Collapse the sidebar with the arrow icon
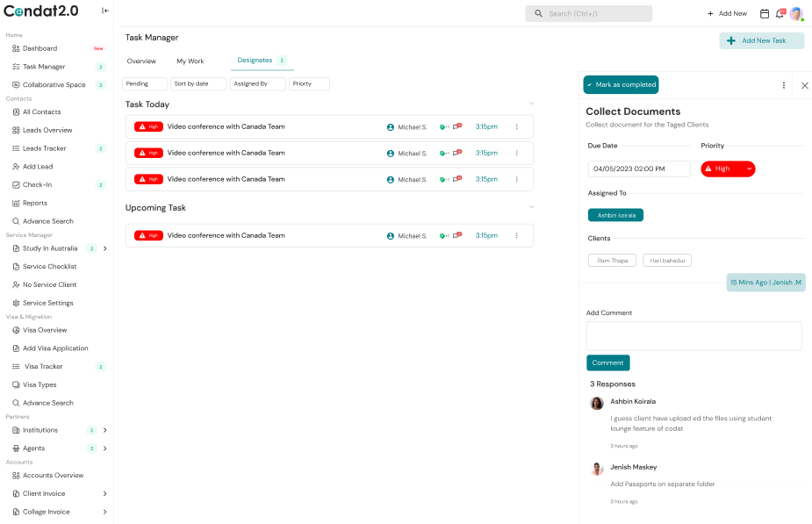812x524 pixels. click(105, 11)
